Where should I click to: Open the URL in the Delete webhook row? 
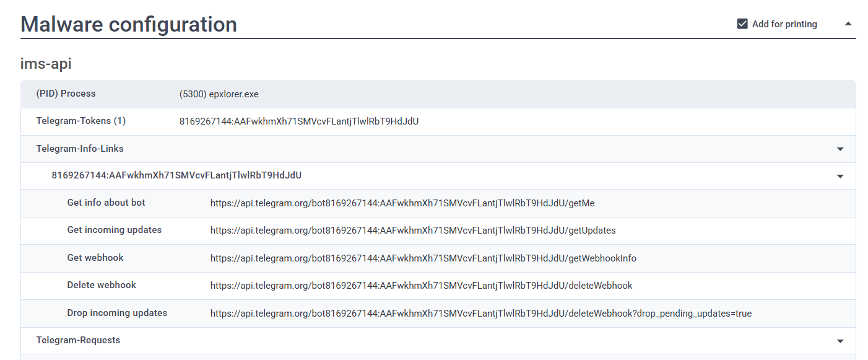click(422, 286)
